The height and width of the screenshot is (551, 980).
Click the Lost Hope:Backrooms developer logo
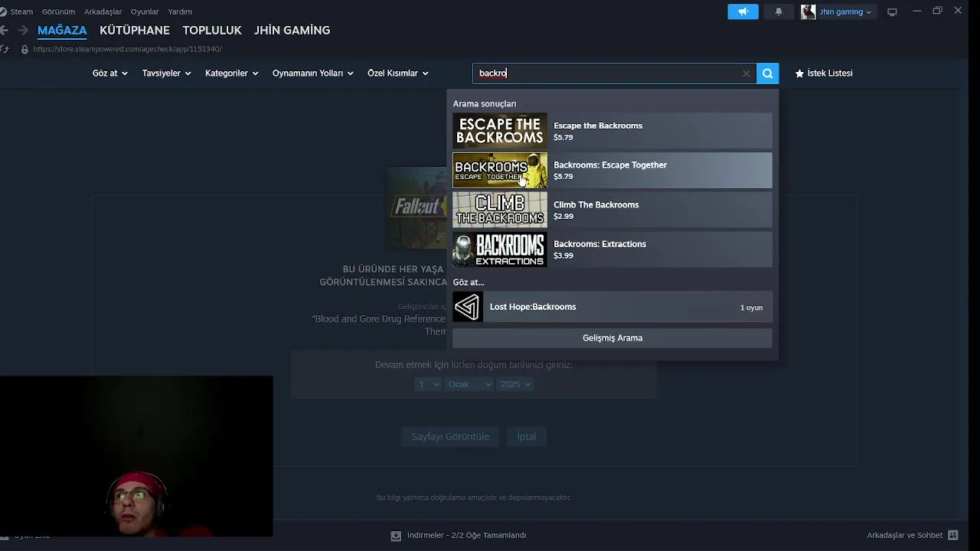(468, 307)
